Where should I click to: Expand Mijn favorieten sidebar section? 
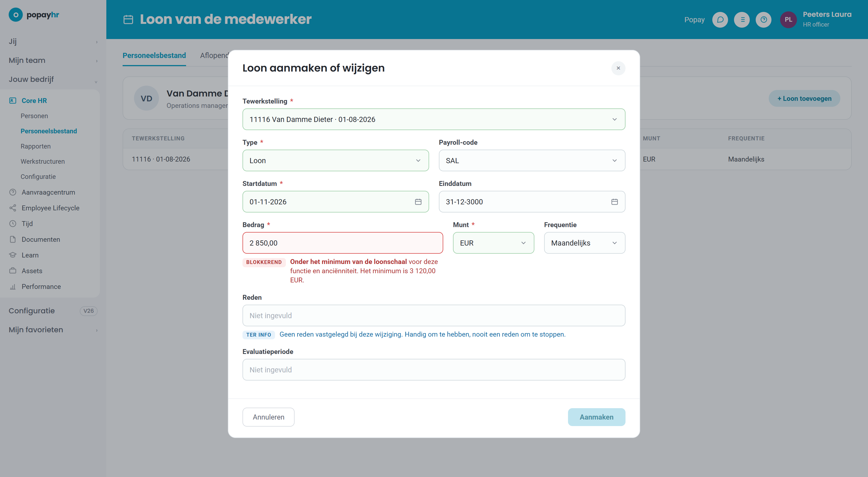53,330
